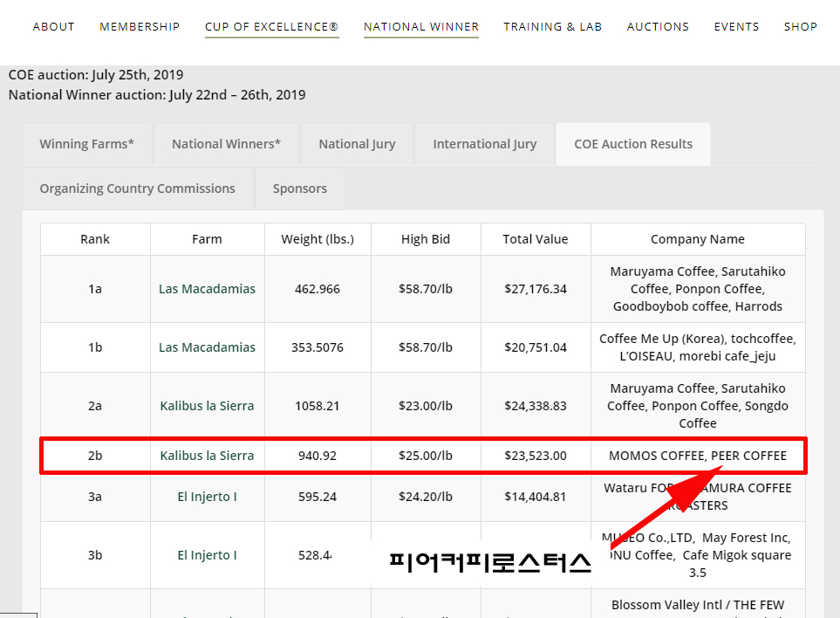Select company cell listing Songdo Coffee
The height and width of the screenshot is (618, 840).
[x=698, y=406]
